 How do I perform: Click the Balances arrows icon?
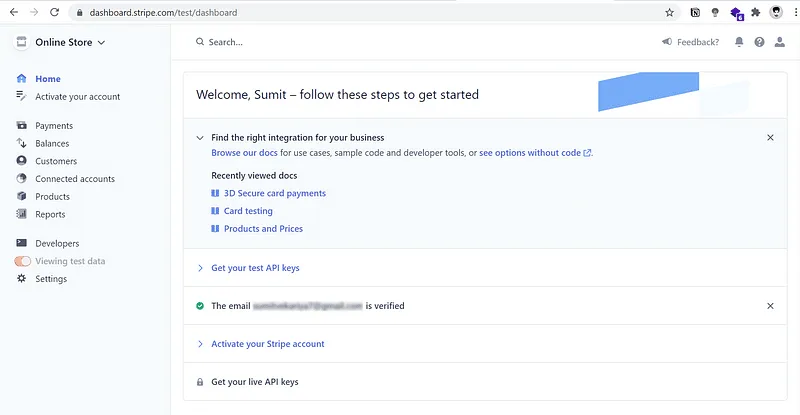pos(21,143)
